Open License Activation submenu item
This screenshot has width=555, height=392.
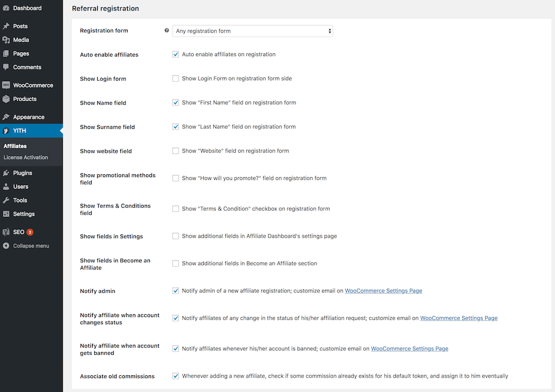point(26,158)
